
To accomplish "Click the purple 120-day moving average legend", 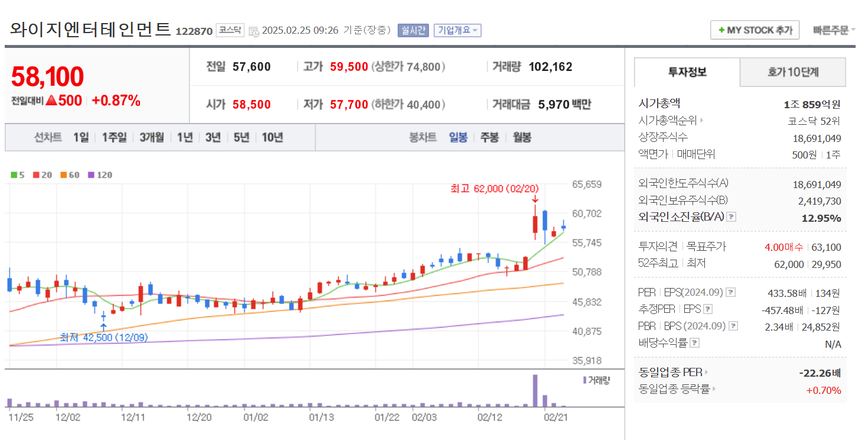I will pos(100,175).
